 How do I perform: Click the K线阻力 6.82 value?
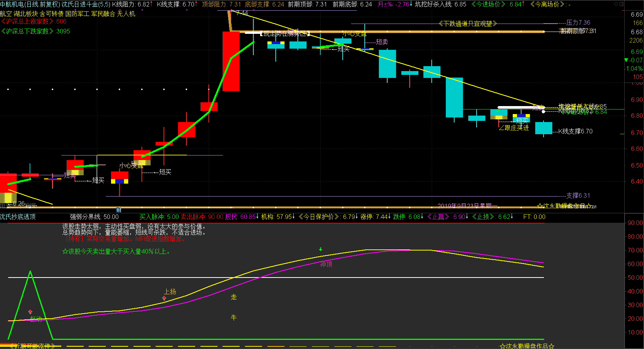[132, 4]
